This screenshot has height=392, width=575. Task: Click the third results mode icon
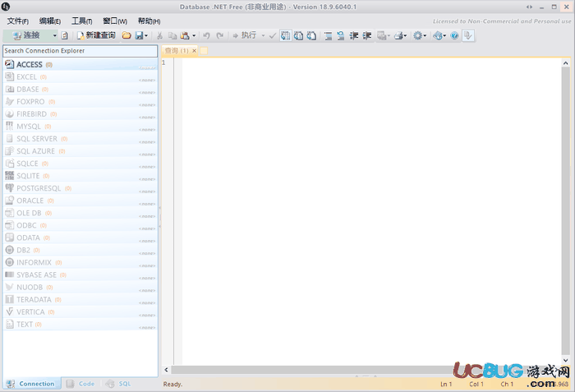point(311,35)
